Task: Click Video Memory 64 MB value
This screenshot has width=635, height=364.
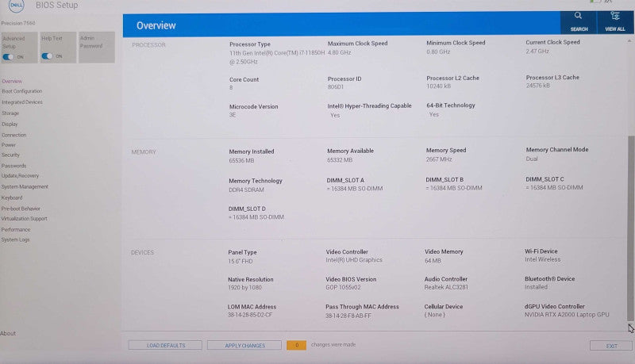Action: tap(433, 261)
